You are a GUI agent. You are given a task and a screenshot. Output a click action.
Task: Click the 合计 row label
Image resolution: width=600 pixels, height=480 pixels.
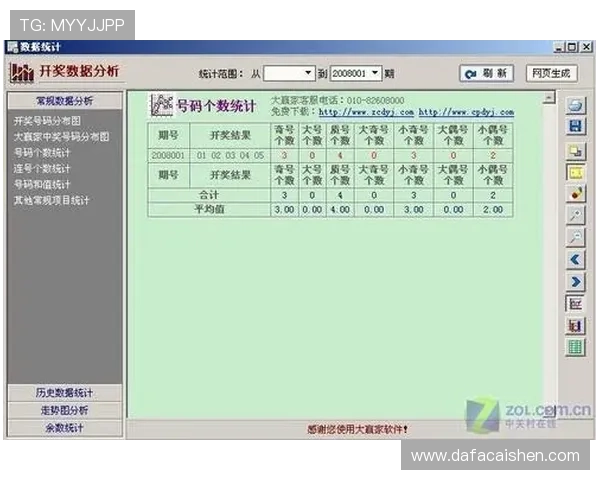point(209,195)
